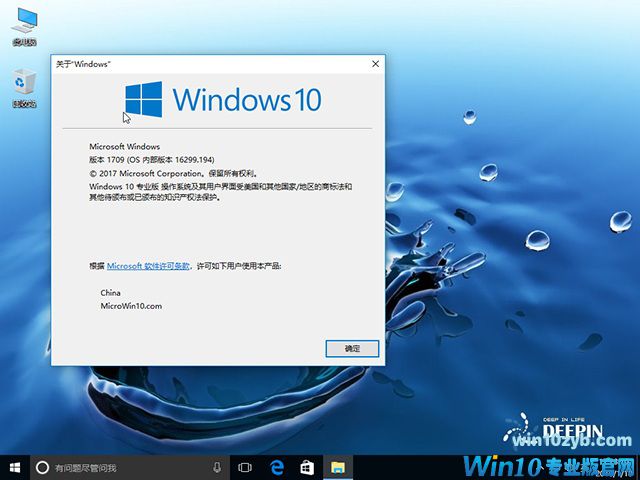Viewport: 640px width, 480px height.
Task: Open the This PC desktop icon
Action: [24, 24]
